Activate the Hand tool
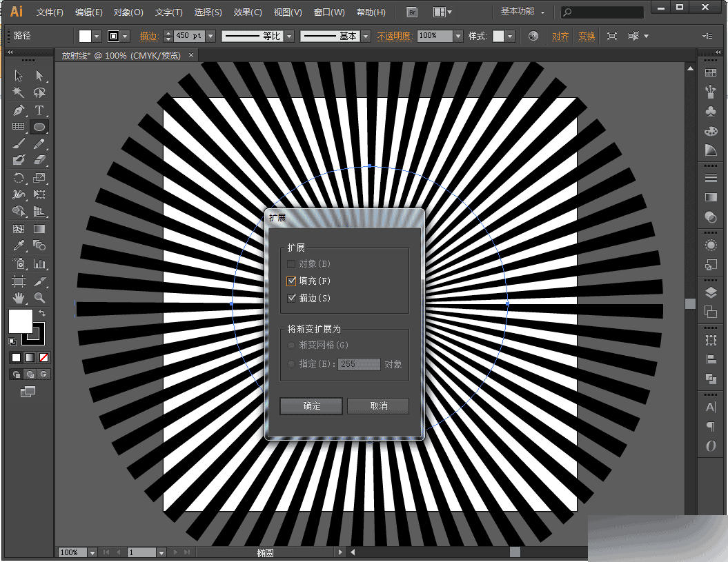This screenshot has height=562, width=728. 19,298
